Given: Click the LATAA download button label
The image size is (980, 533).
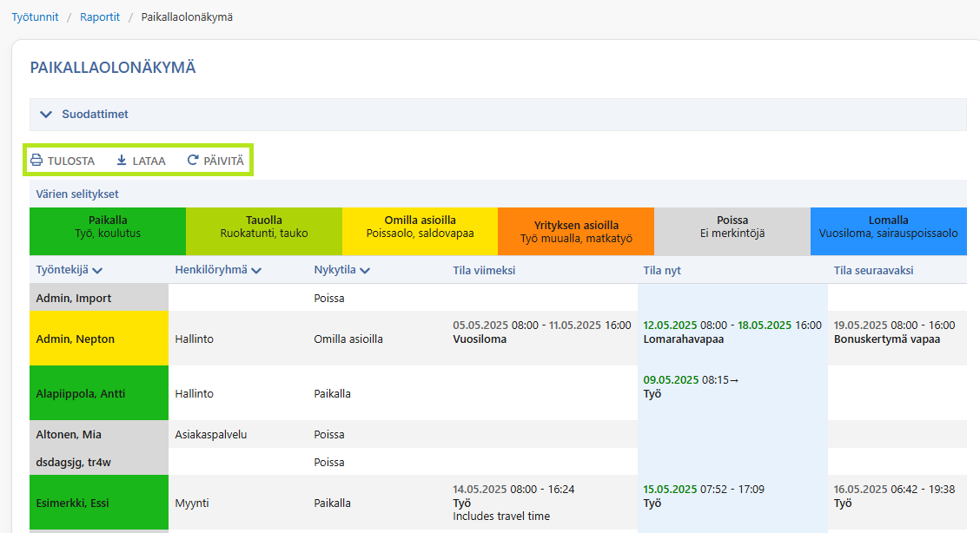Looking at the screenshot, I should tap(149, 161).
